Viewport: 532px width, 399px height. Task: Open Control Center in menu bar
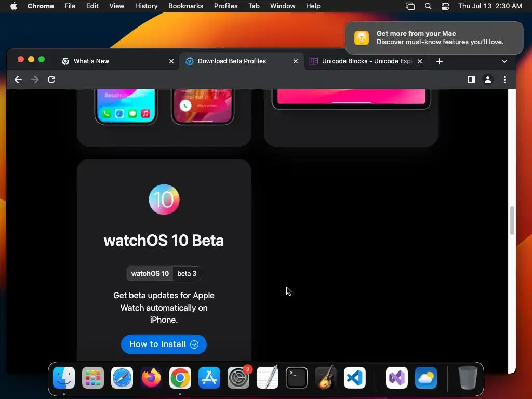coord(445,6)
